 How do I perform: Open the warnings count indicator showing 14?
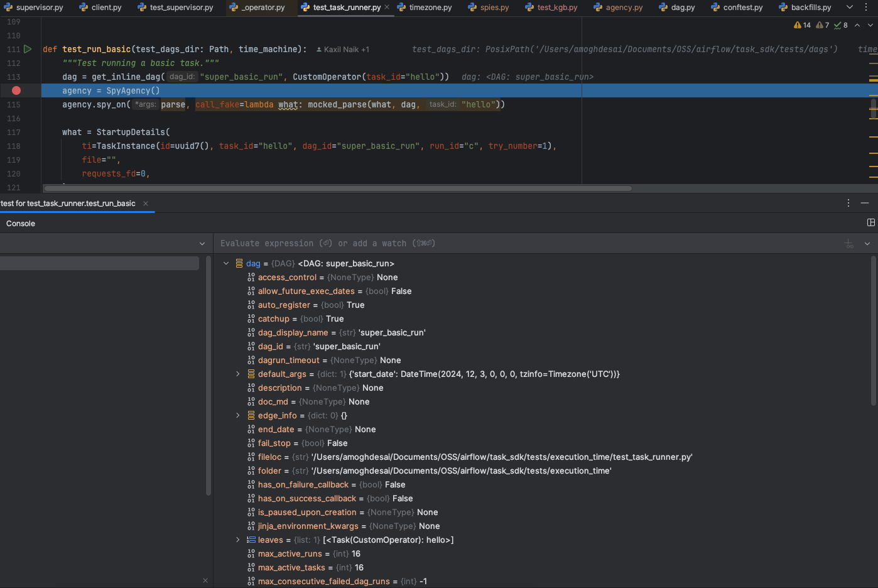[803, 25]
